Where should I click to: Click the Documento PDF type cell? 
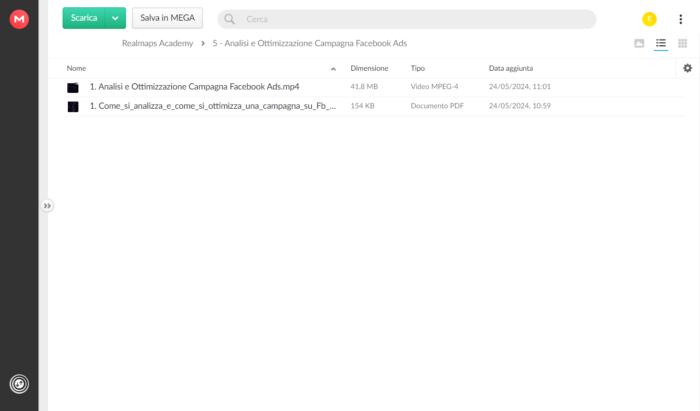click(x=437, y=106)
